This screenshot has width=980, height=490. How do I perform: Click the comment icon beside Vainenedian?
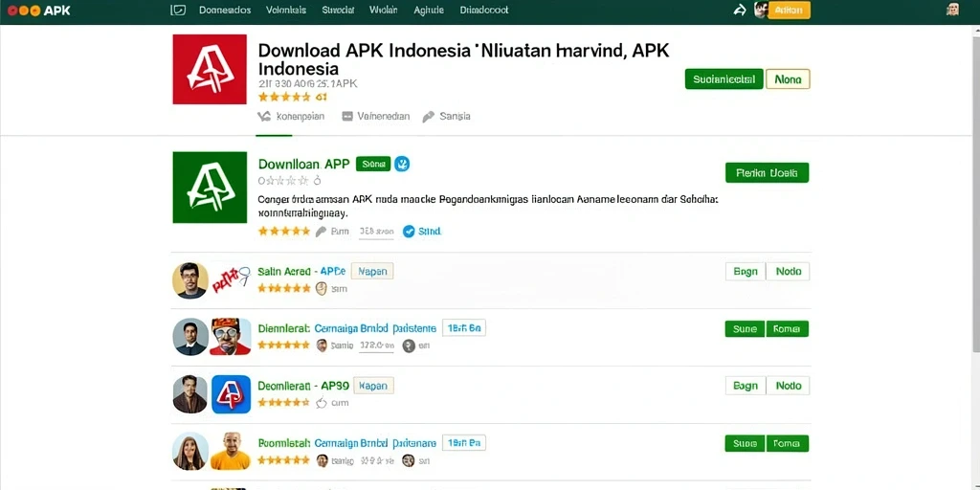(x=347, y=116)
